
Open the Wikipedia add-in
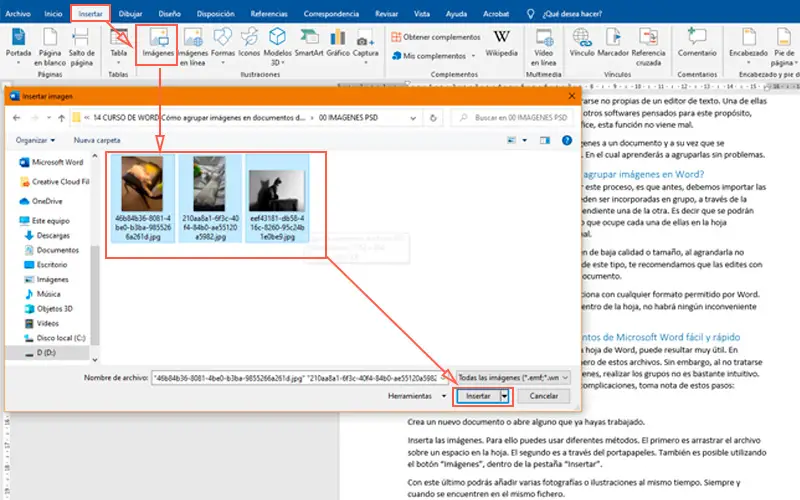pos(501,43)
